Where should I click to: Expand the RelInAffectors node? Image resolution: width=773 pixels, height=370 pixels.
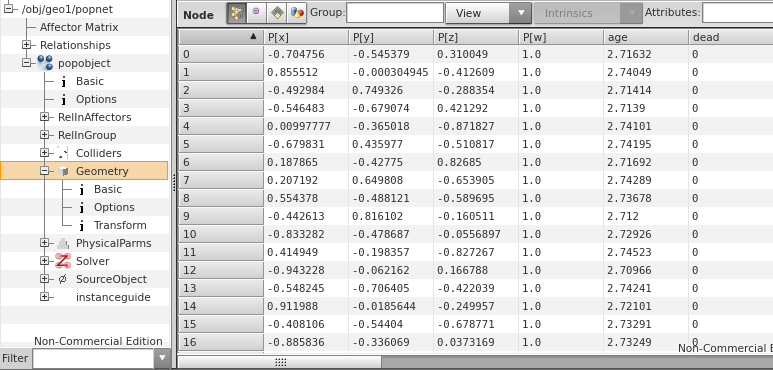45,117
